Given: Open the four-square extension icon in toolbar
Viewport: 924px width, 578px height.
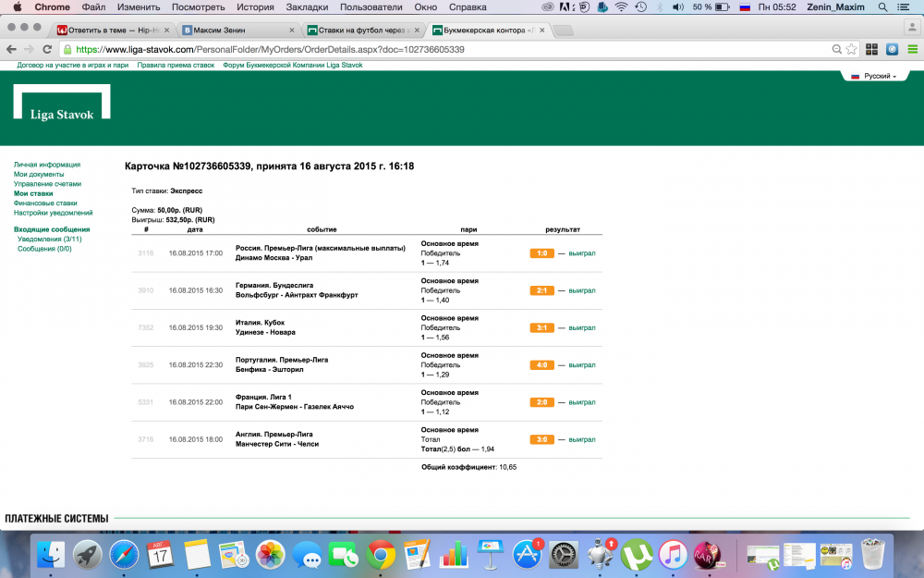Looking at the screenshot, I should point(871,50).
